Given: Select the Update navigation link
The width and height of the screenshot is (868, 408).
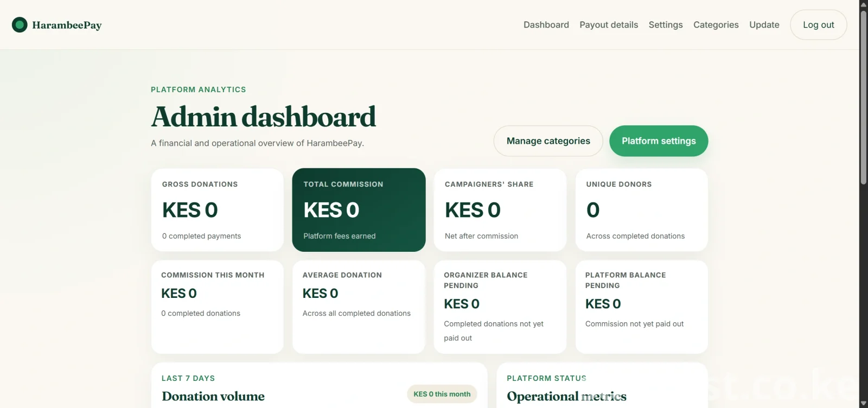Looking at the screenshot, I should pos(764,25).
